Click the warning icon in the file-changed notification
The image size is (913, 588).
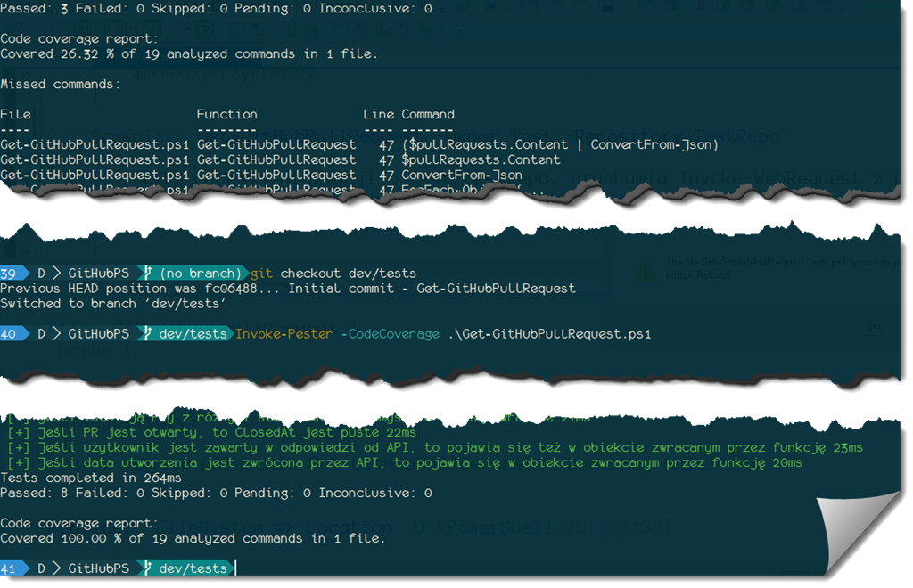click(645, 267)
